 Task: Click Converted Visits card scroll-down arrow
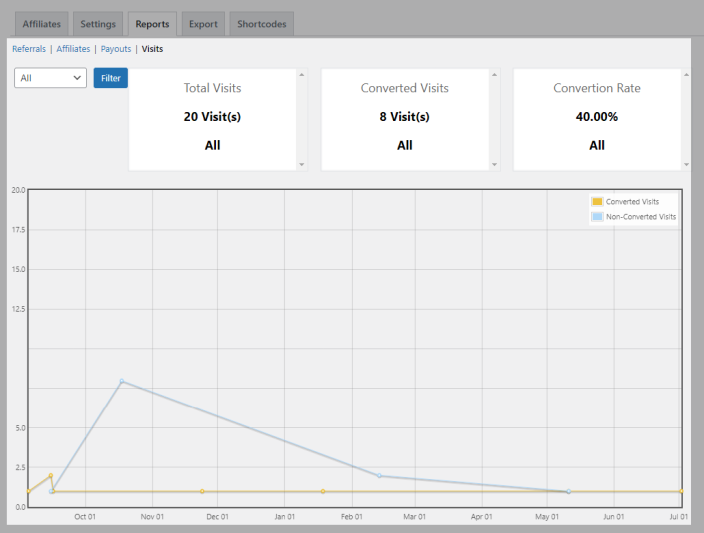[494, 165]
